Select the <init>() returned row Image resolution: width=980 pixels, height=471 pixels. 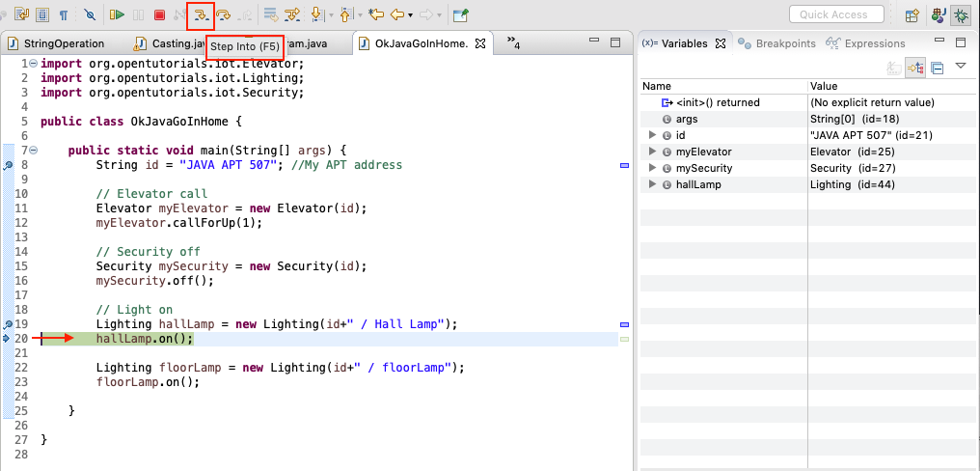click(810, 102)
